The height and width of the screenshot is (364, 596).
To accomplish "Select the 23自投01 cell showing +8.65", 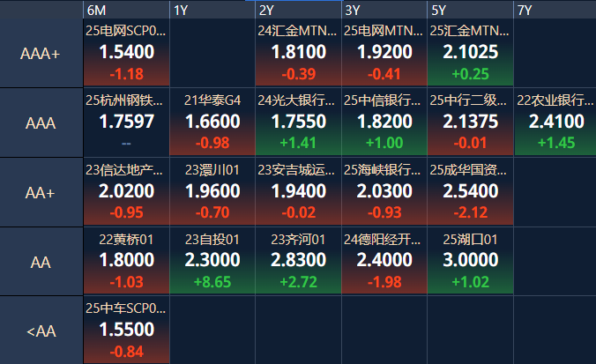I will (x=212, y=261).
